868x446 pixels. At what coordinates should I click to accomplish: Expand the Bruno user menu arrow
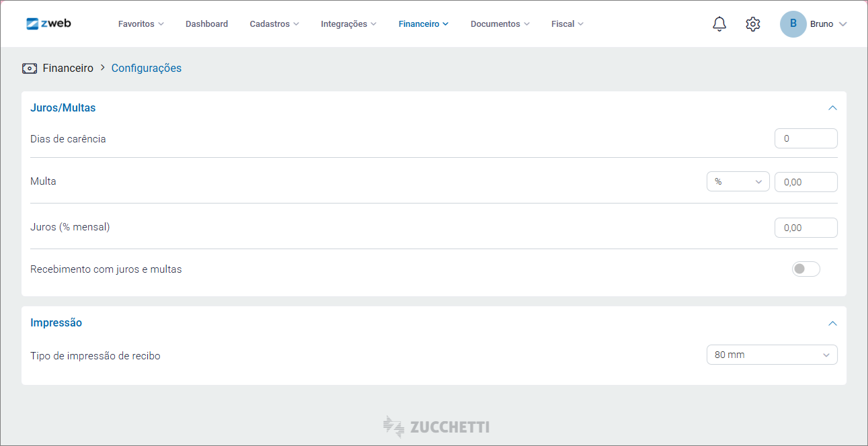point(843,24)
